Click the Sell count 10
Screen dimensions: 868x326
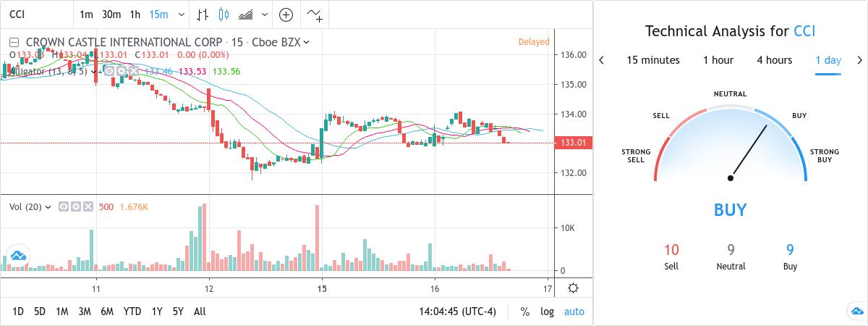[671, 250]
